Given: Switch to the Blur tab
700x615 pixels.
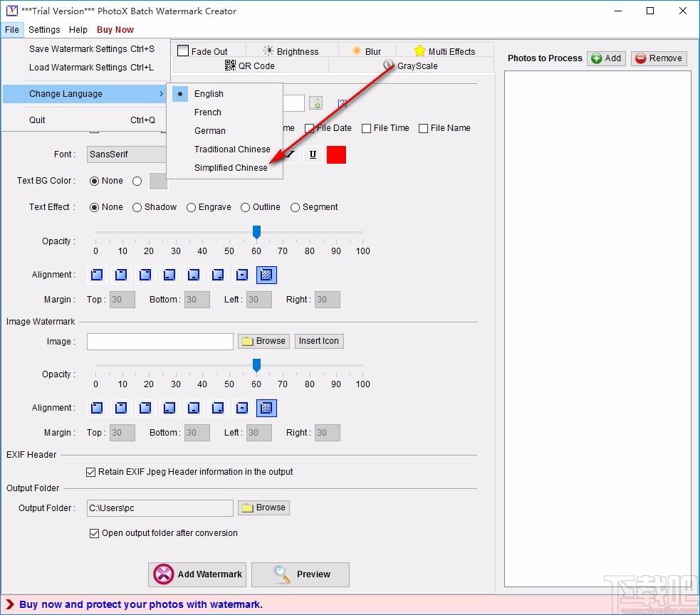Looking at the screenshot, I should pyautogui.click(x=367, y=51).
